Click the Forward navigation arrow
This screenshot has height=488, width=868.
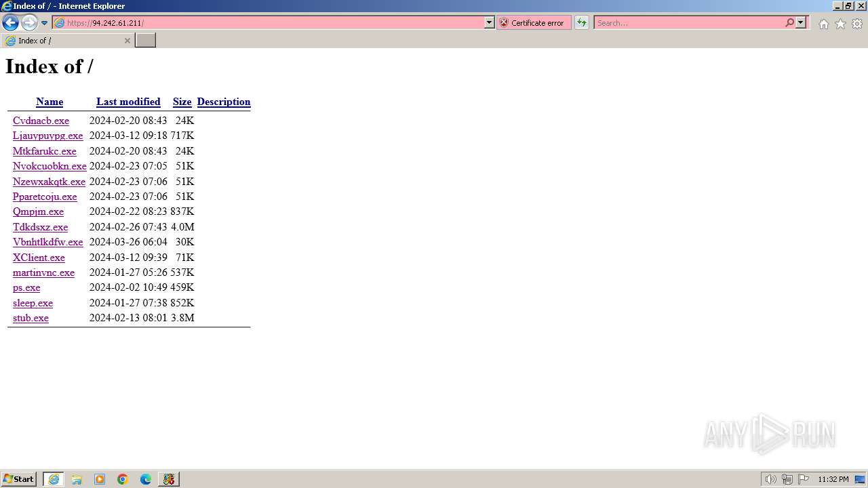point(29,23)
